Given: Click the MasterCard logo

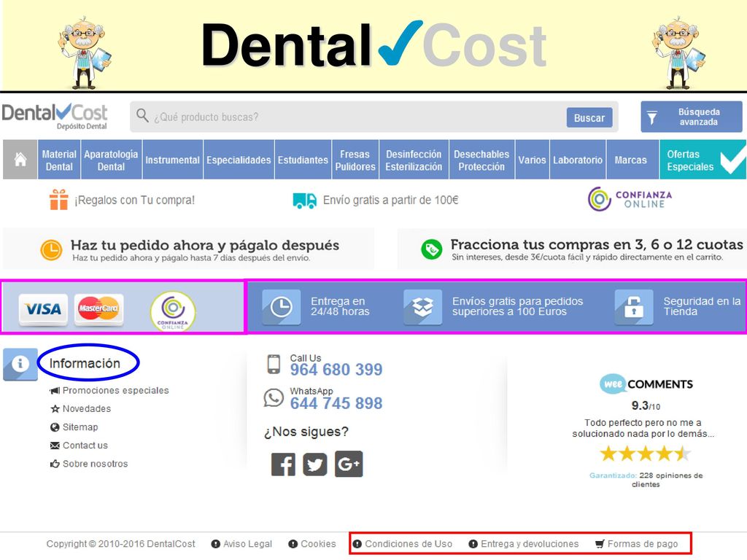Looking at the screenshot, I should point(98,309).
